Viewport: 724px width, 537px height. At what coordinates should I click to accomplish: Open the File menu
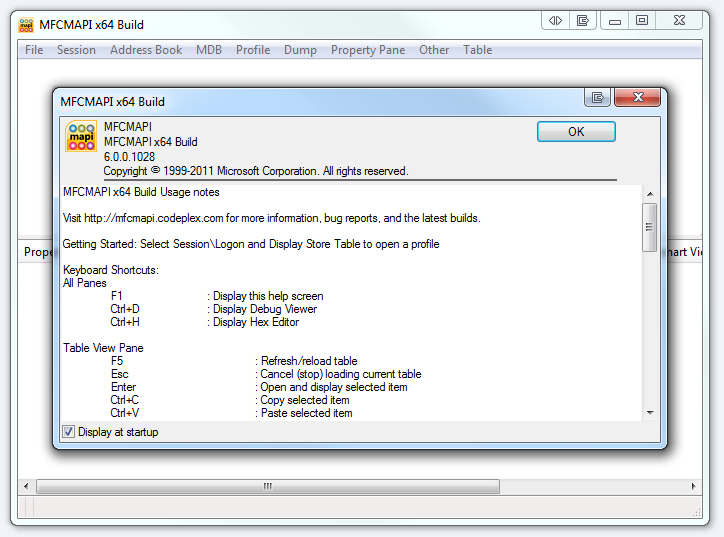(x=34, y=50)
